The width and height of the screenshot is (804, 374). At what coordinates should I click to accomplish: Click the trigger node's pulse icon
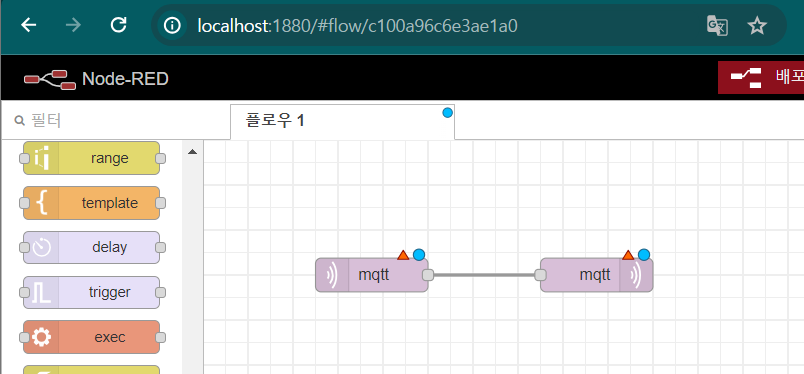coord(42,292)
